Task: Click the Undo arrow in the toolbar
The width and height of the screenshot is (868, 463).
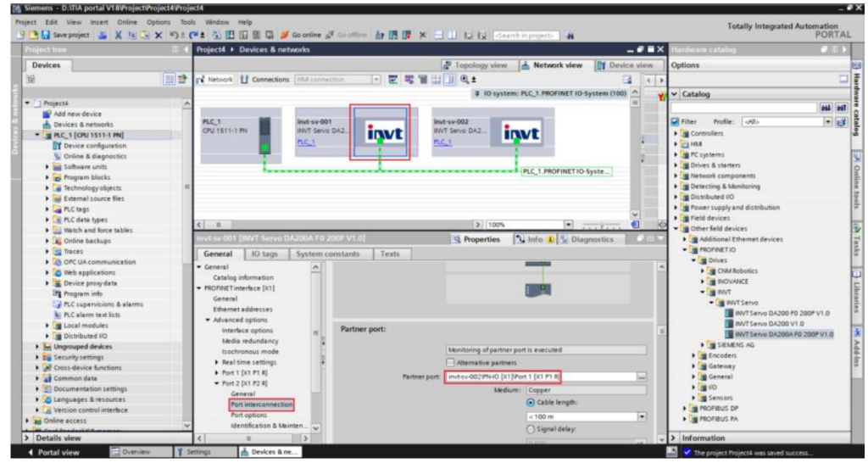Action: click(x=174, y=35)
